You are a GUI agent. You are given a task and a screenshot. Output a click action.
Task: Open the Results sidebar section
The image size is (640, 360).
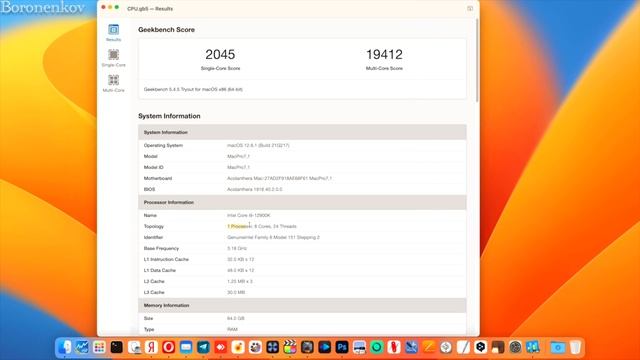pyautogui.click(x=113, y=33)
